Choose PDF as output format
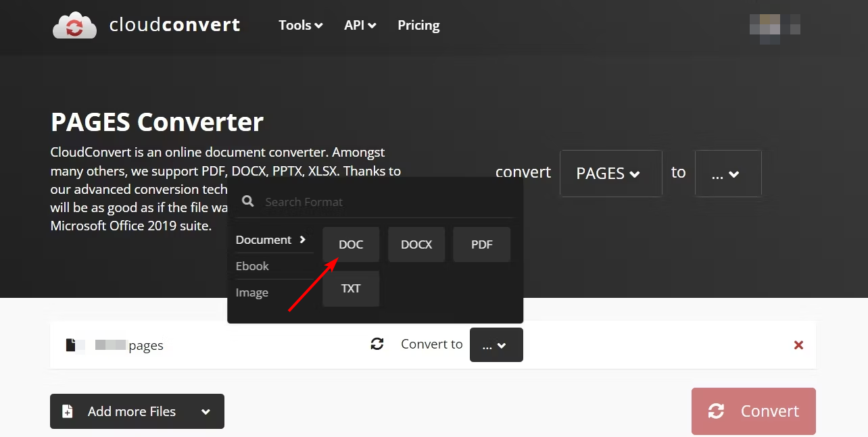The height and width of the screenshot is (437, 868). (x=482, y=245)
